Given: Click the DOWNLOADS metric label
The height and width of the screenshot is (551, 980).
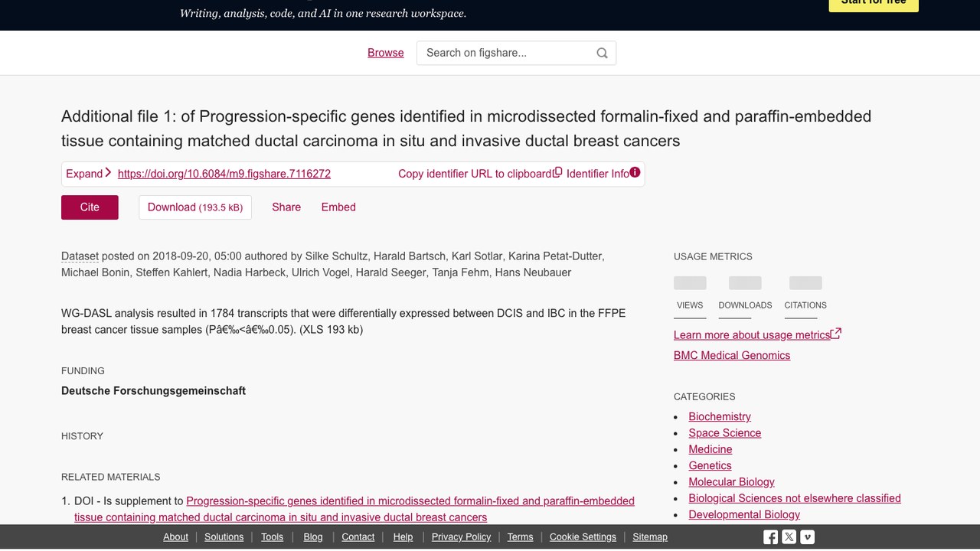Looking at the screenshot, I should click(745, 305).
